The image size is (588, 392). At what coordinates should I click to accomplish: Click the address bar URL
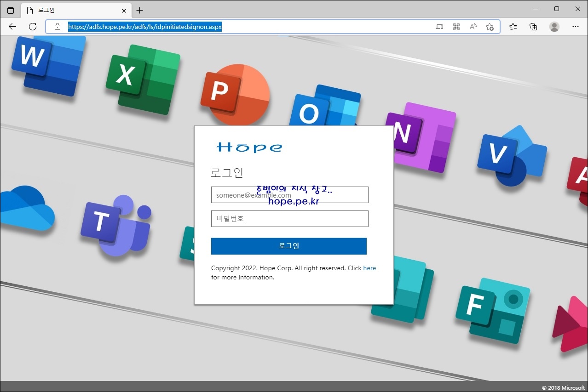tap(145, 27)
